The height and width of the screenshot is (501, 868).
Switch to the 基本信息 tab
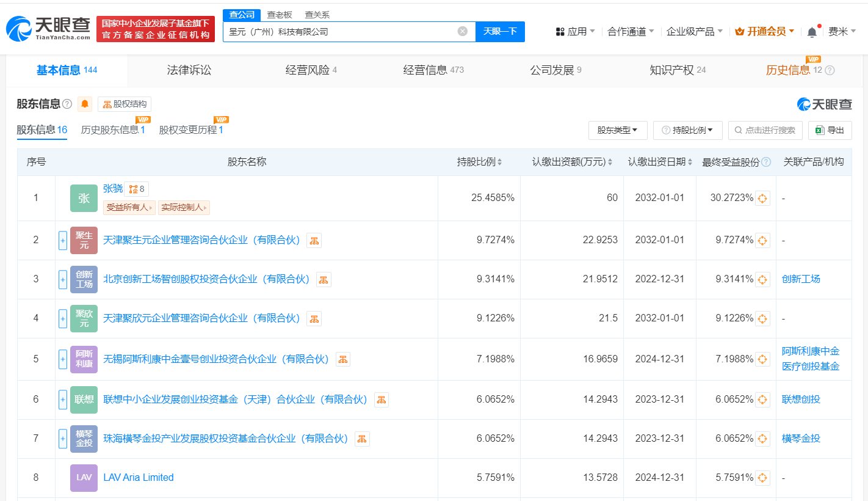tap(67, 70)
